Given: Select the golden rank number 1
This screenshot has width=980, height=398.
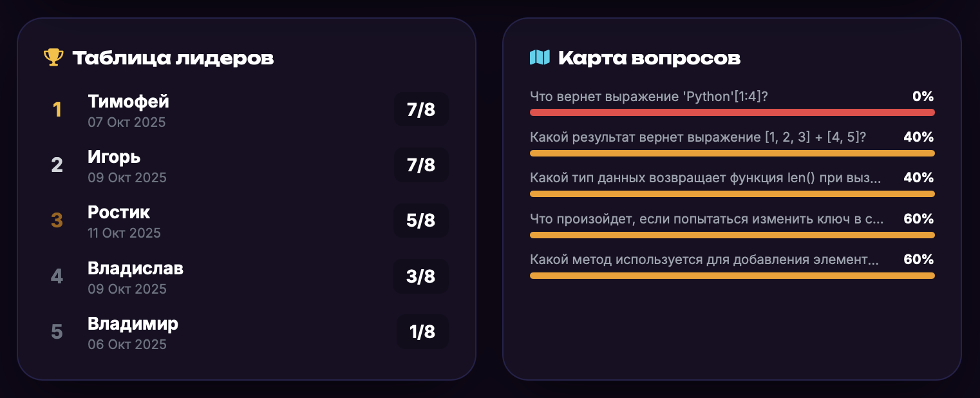Looking at the screenshot, I should pos(57,109).
